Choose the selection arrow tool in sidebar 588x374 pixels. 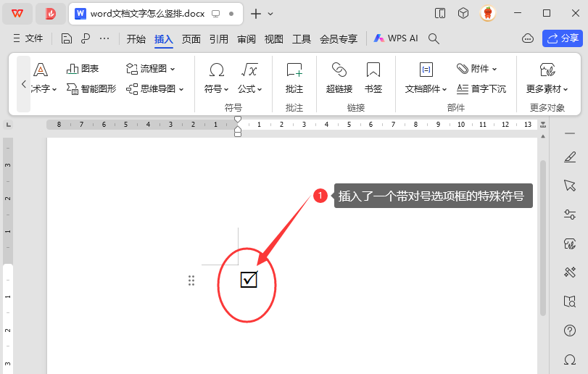(570, 185)
